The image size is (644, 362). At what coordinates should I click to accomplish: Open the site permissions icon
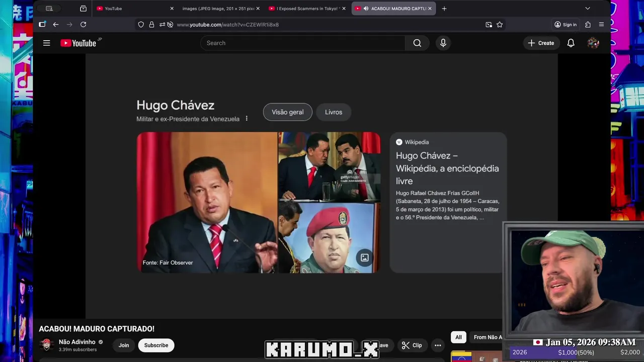(x=162, y=25)
